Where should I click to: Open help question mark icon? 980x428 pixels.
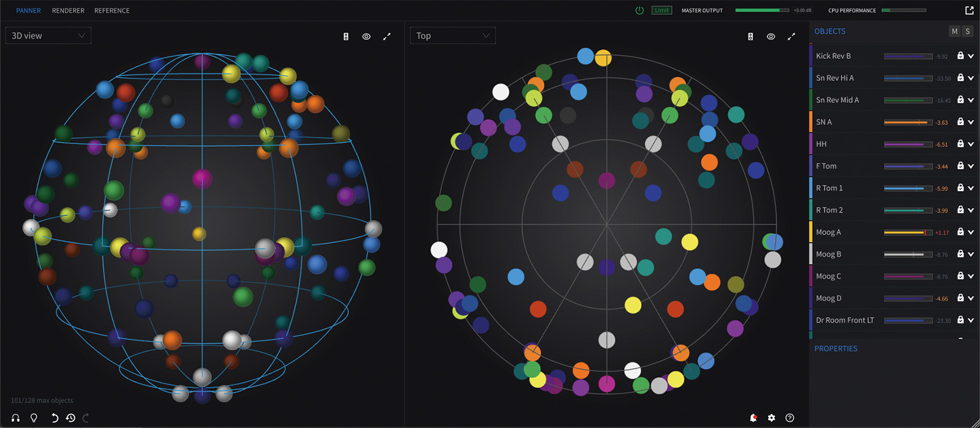coord(790,418)
